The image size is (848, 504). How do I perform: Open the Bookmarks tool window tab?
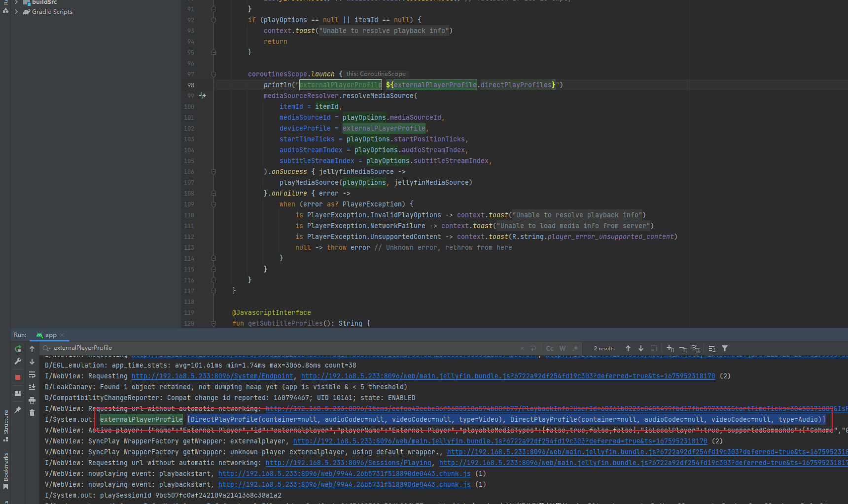[x=5, y=470]
